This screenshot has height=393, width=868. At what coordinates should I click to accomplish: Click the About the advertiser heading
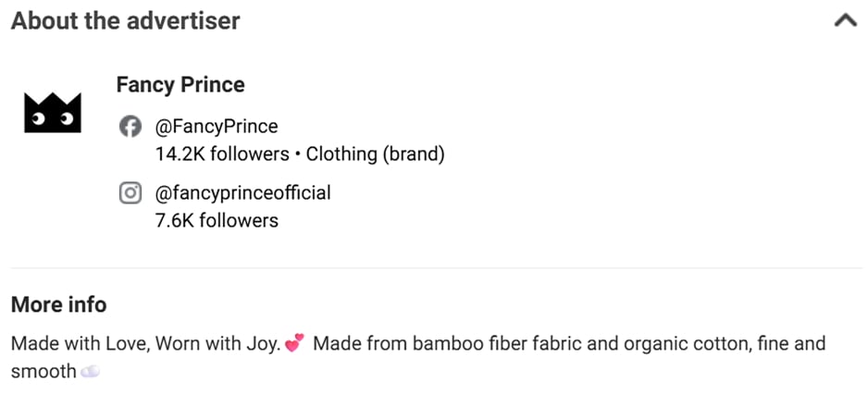coord(125,20)
